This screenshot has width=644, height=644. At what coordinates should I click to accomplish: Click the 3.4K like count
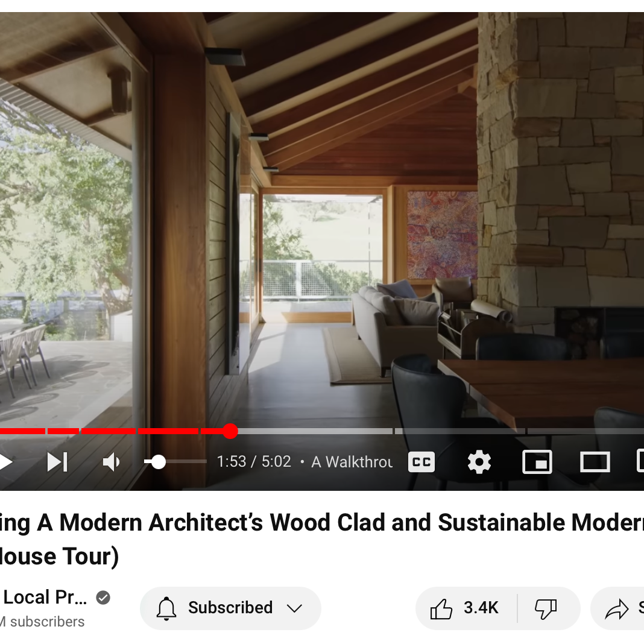click(x=481, y=608)
